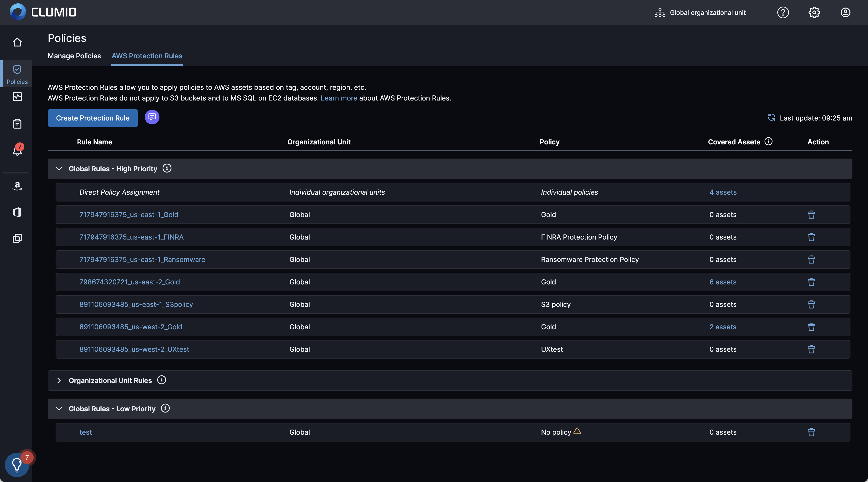Delete rule 891106093485_us-east-1_S3policy
Image resolution: width=868 pixels, height=482 pixels.
tap(811, 305)
